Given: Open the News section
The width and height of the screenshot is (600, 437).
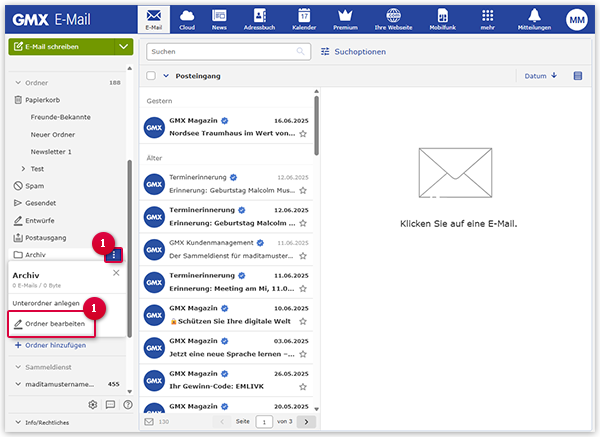Looking at the screenshot, I should (x=219, y=20).
